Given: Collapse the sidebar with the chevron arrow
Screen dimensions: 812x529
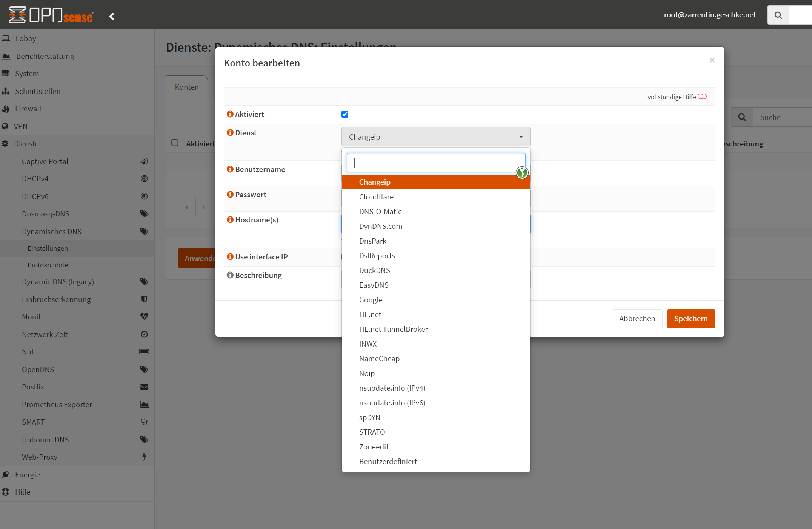Looking at the screenshot, I should pyautogui.click(x=112, y=16).
